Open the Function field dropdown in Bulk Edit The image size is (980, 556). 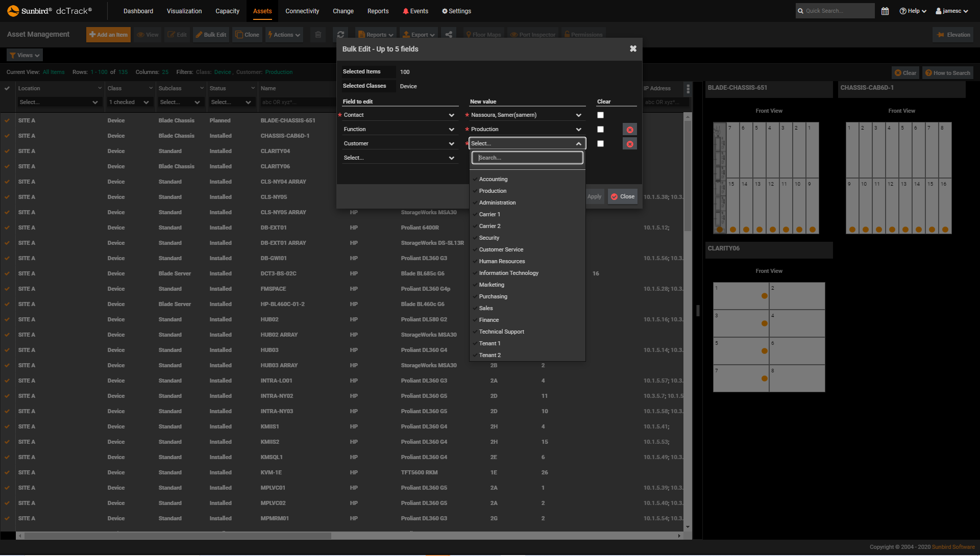(x=400, y=129)
